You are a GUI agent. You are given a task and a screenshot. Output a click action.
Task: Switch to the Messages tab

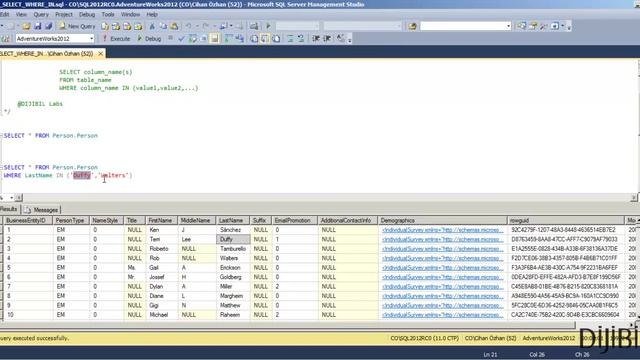41,210
